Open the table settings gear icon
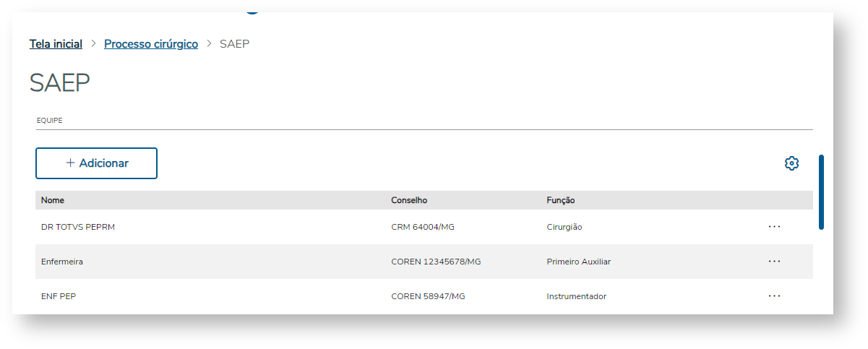 [791, 163]
